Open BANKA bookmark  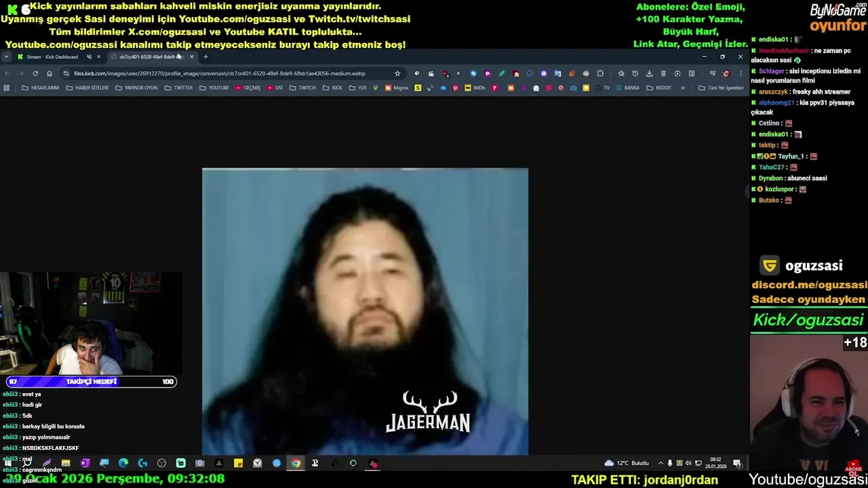coord(627,87)
